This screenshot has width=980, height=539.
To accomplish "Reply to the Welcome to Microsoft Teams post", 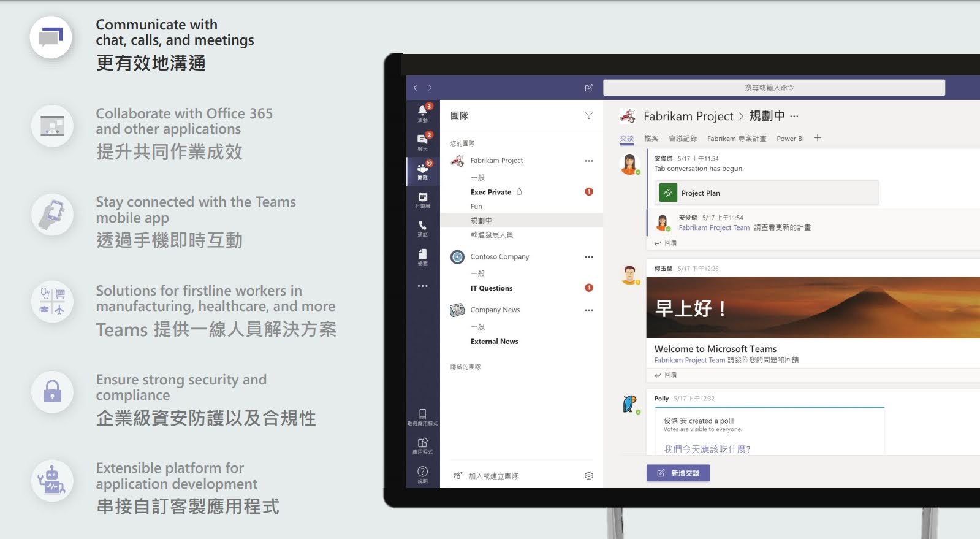I will coord(666,375).
